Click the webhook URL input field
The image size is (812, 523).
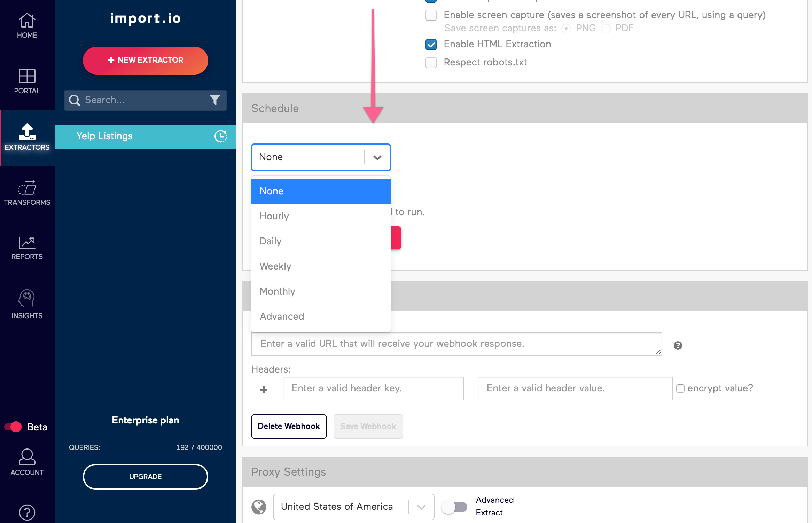click(456, 344)
